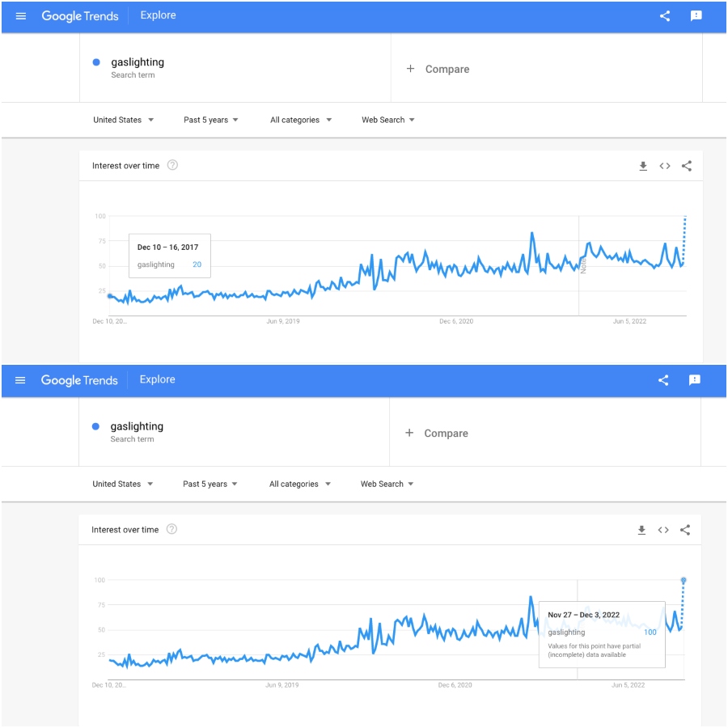728x728 pixels.
Task: Open the hamburger menu in top header
Action: [x=20, y=16]
